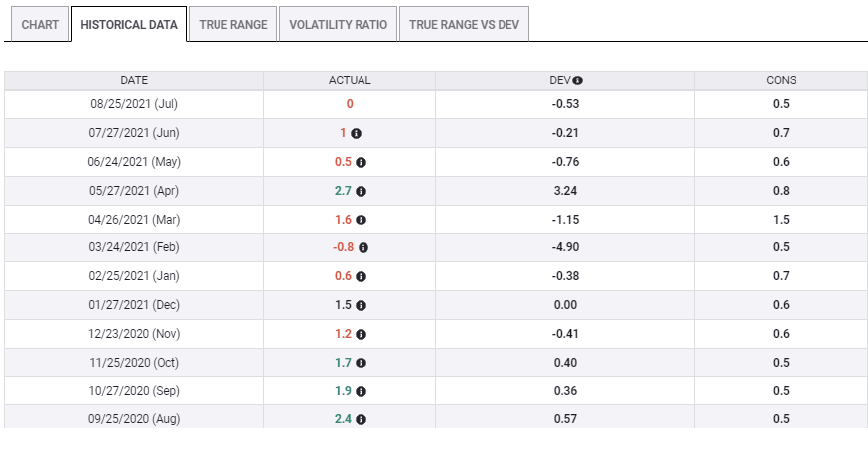Click info icon next to Oct actual 1.7
Viewport: 868px width, 476px height.
pos(362,364)
